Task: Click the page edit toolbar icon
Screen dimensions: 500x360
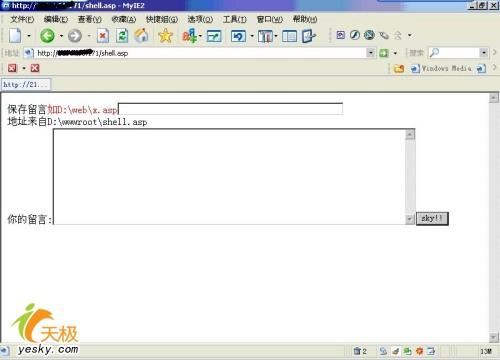Action: (309, 36)
